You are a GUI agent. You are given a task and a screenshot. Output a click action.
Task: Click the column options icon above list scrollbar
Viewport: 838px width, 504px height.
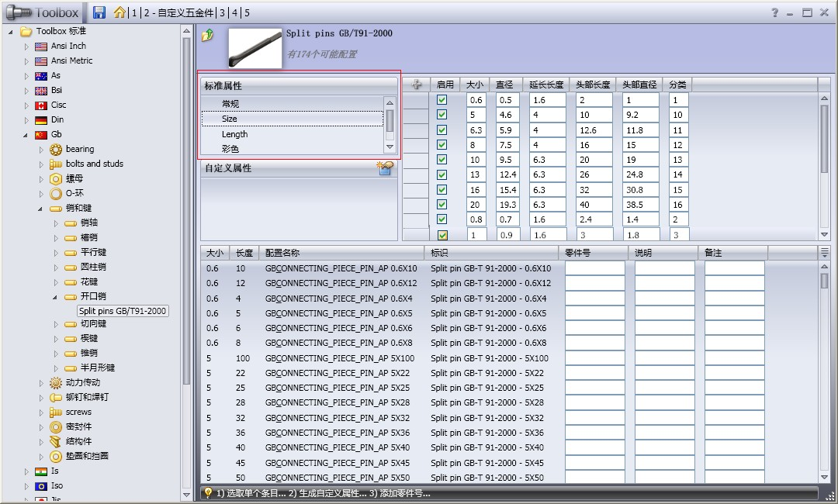tap(824, 253)
